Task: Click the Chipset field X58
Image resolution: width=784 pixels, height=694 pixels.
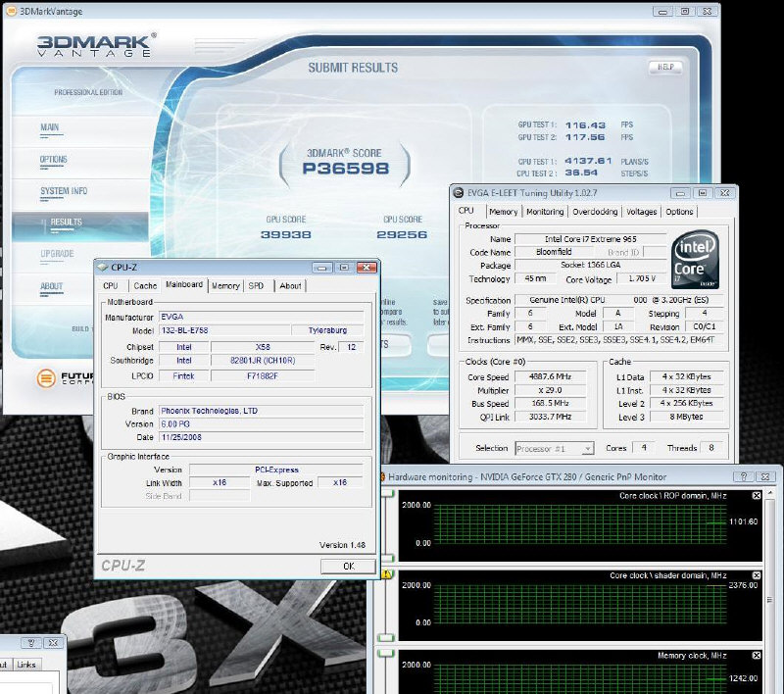Action: [x=263, y=347]
